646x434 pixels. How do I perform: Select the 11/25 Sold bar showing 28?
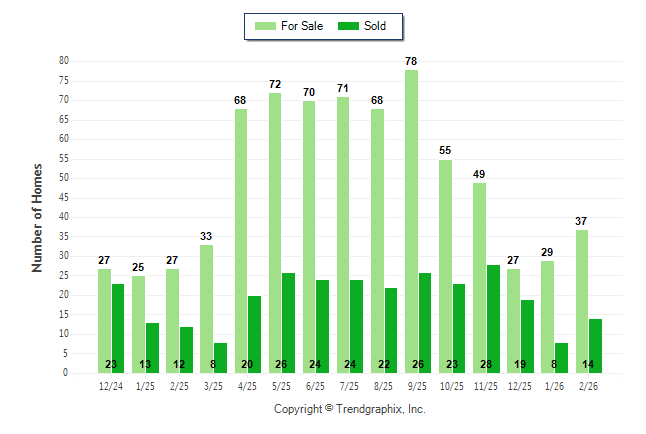click(493, 318)
